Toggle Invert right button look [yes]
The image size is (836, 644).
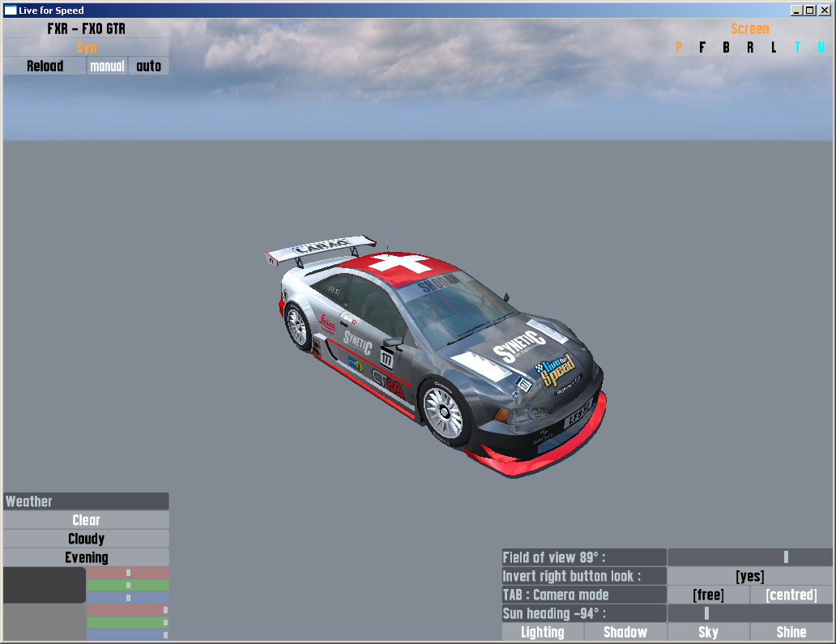[749, 576]
